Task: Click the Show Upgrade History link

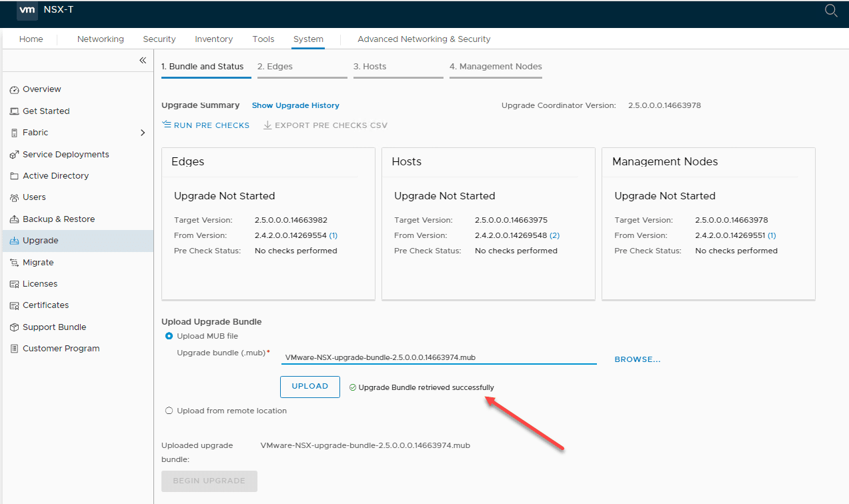Action: tap(295, 105)
